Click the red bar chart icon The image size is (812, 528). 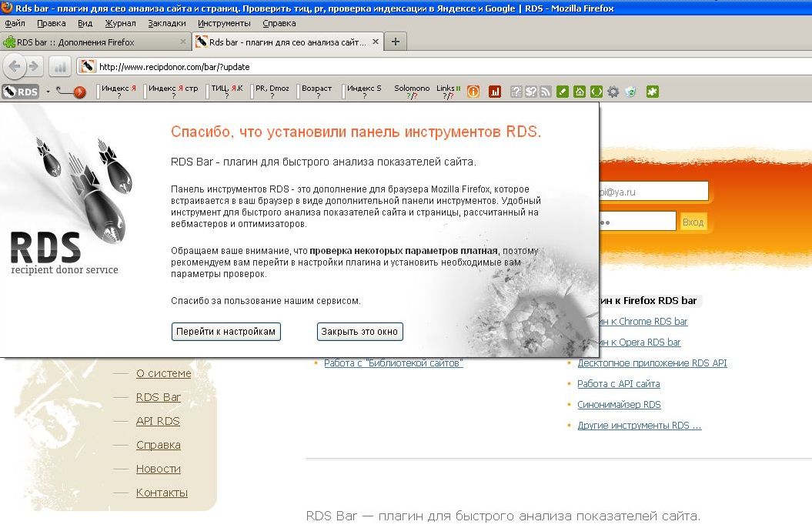495,92
